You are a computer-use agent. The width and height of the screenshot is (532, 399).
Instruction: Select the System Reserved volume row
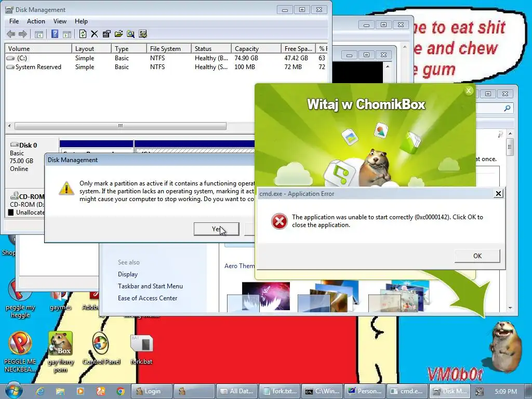(166, 67)
